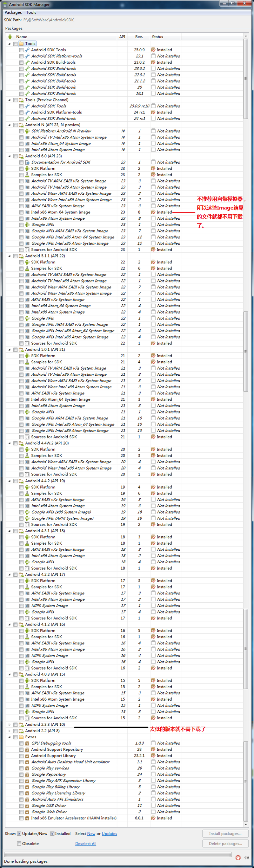Check Android Support Library checkbox
Viewport: 254px width, 868px height.
click(21, 755)
